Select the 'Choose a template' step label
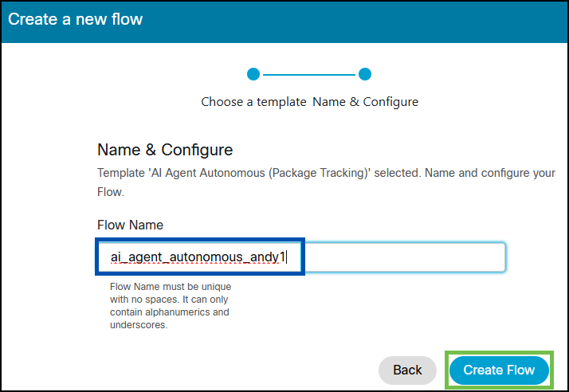This screenshot has height=392, width=569. click(253, 102)
